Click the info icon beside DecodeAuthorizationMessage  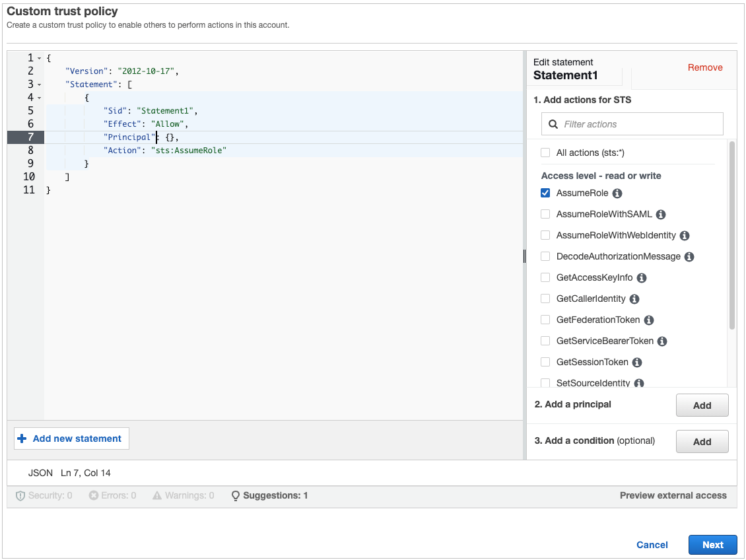[x=689, y=256]
